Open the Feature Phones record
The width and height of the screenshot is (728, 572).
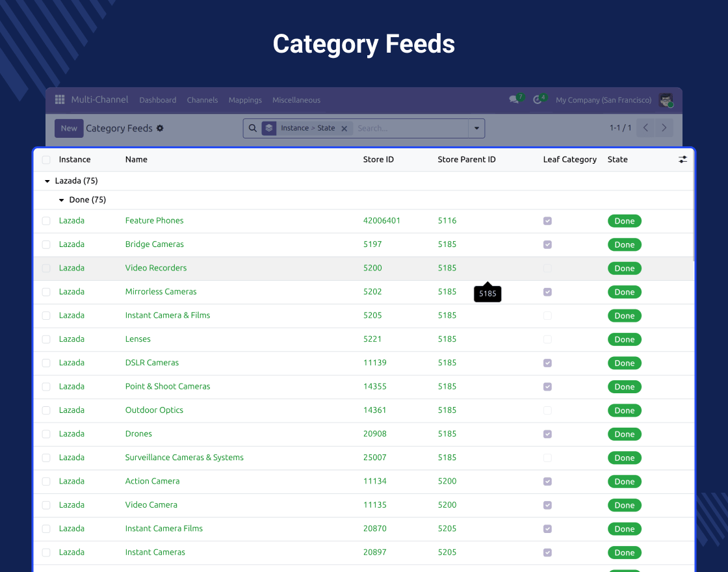154,220
